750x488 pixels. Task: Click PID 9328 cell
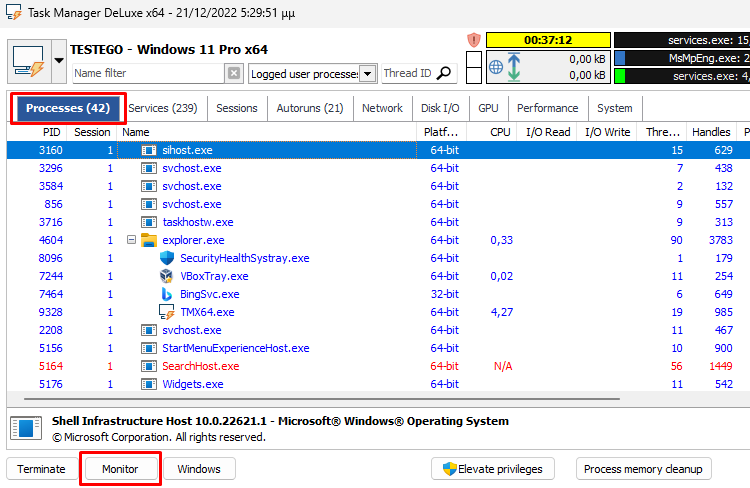coord(50,312)
